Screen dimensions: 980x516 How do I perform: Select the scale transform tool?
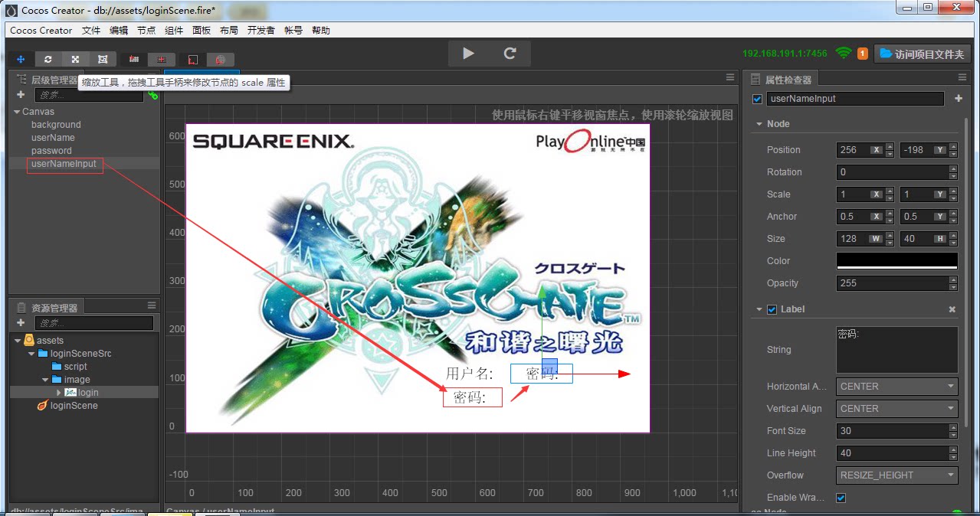coord(75,59)
